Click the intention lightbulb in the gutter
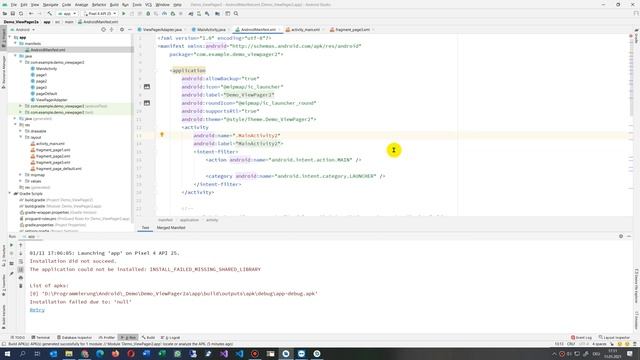The image size is (640, 360). (x=162, y=134)
